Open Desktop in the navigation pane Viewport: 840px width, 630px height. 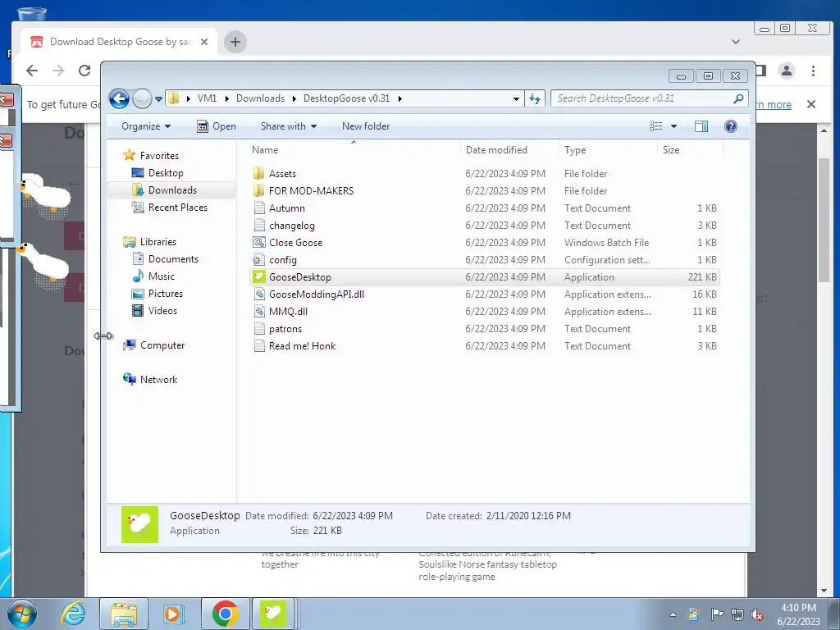[166, 173]
